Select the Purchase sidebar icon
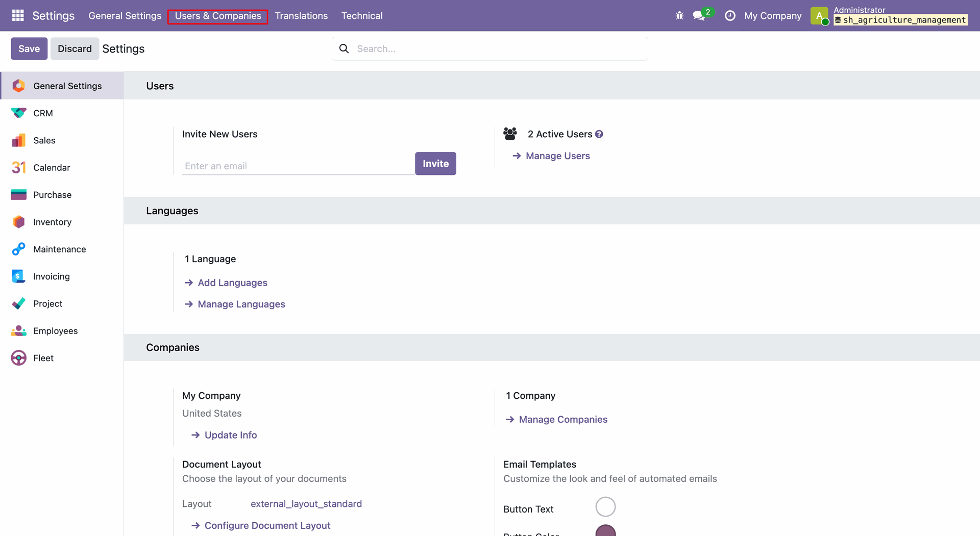980x536 pixels. coord(19,195)
